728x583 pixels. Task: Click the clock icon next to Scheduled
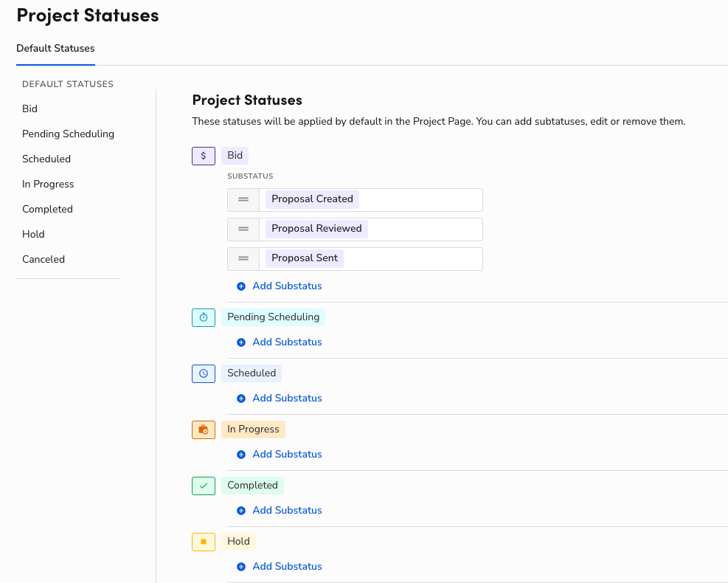pos(203,373)
